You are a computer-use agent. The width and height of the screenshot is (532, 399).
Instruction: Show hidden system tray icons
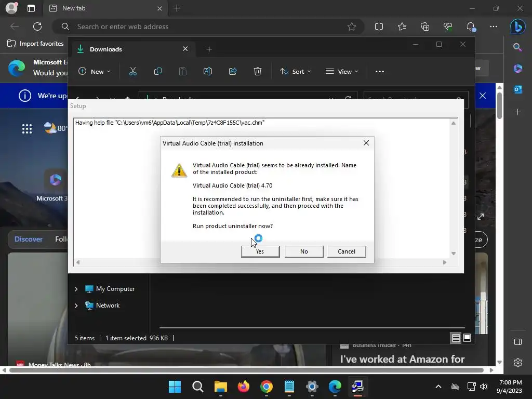[x=438, y=387]
